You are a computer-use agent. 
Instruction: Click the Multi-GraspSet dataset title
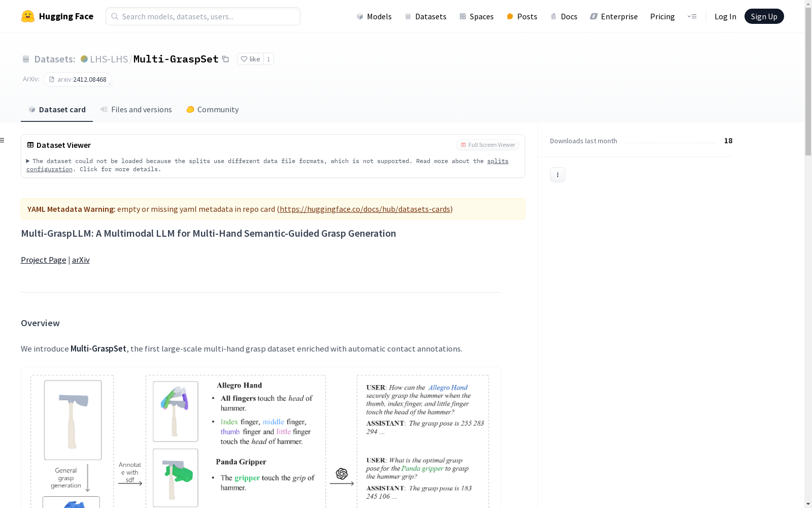(176, 59)
